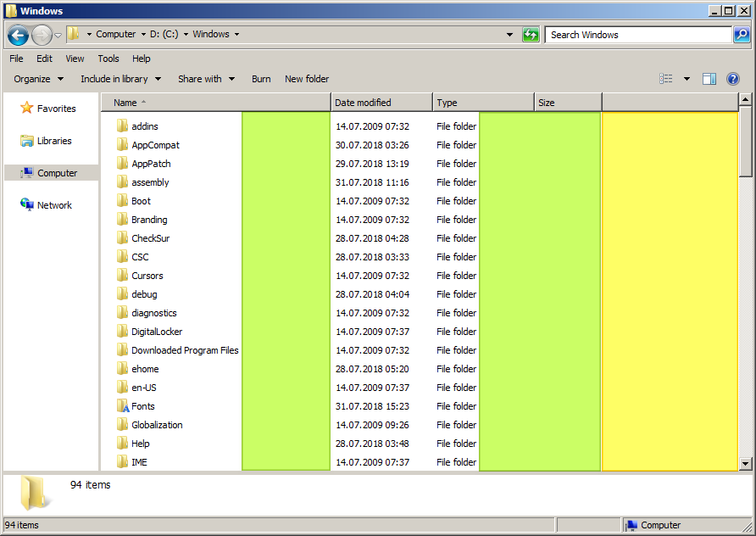Viewport: 756px width, 536px height.
Task: Click the scrollbar down arrow
Action: 745,464
